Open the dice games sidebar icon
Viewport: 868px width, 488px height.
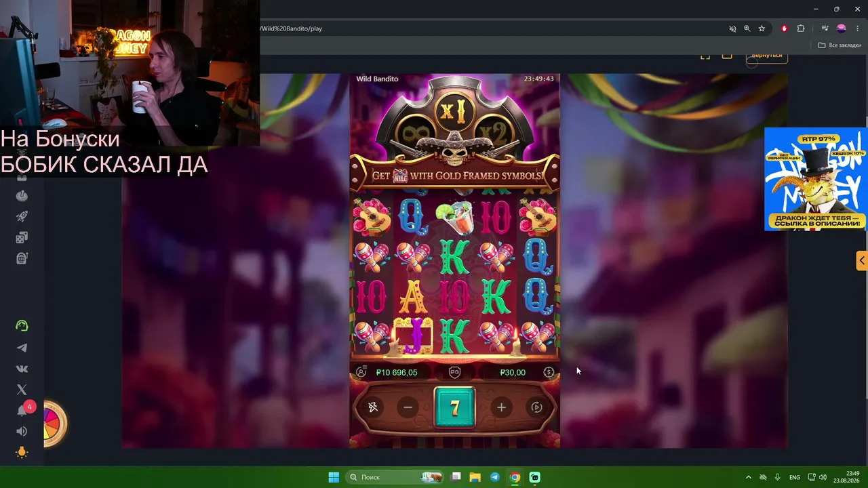tap(22, 238)
